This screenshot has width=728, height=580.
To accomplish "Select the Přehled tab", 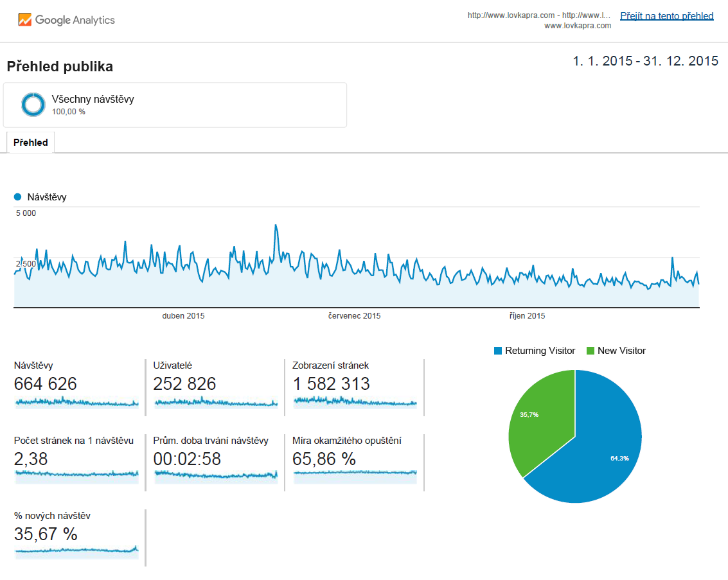I will pos(31,143).
